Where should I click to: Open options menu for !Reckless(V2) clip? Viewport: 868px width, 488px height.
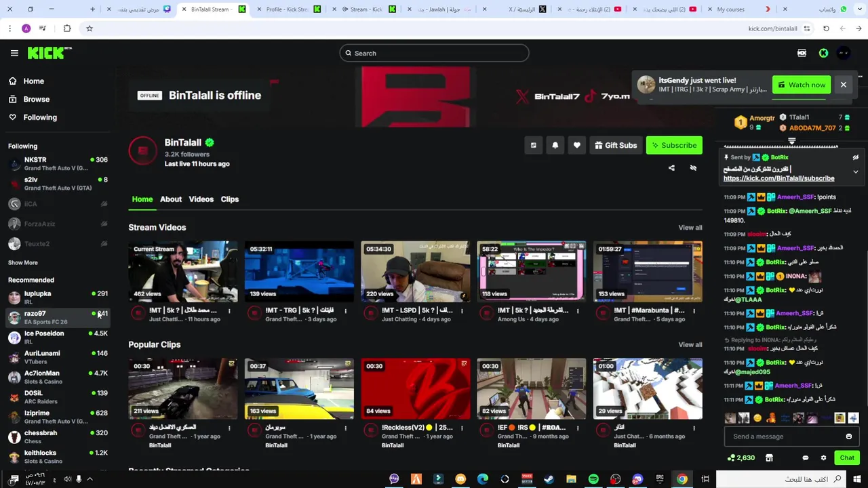(x=462, y=428)
